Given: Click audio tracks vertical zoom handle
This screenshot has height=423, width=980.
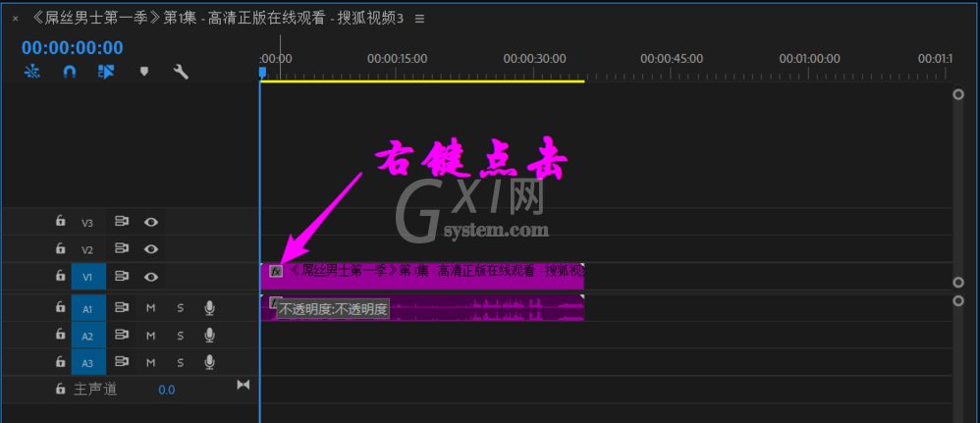Looking at the screenshot, I should pyautogui.click(x=958, y=301).
